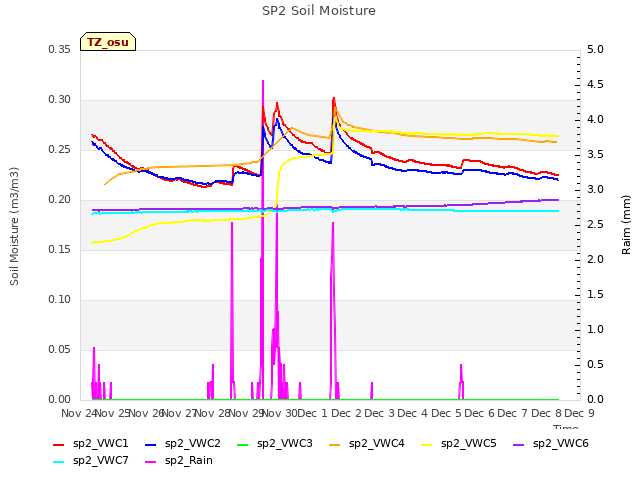Select the sp2_VWC5 legend entry

click(459, 444)
